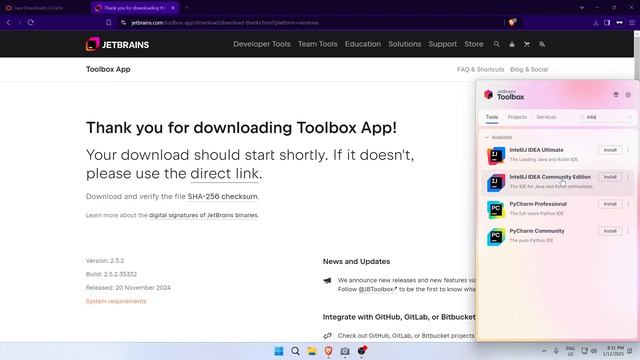Open the Windows Start button
The width and height of the screenshot is (640, 360).
point(279,351)
